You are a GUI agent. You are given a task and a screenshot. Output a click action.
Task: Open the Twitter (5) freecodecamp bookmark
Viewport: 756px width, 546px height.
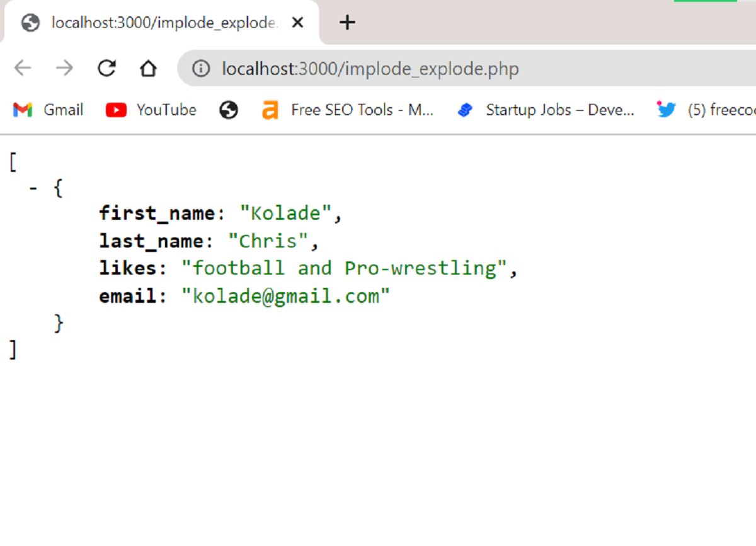coord(706,110)
